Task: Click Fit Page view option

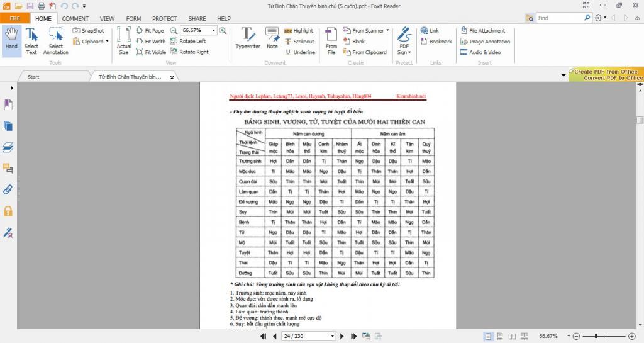Action: (x=150, y=30)
